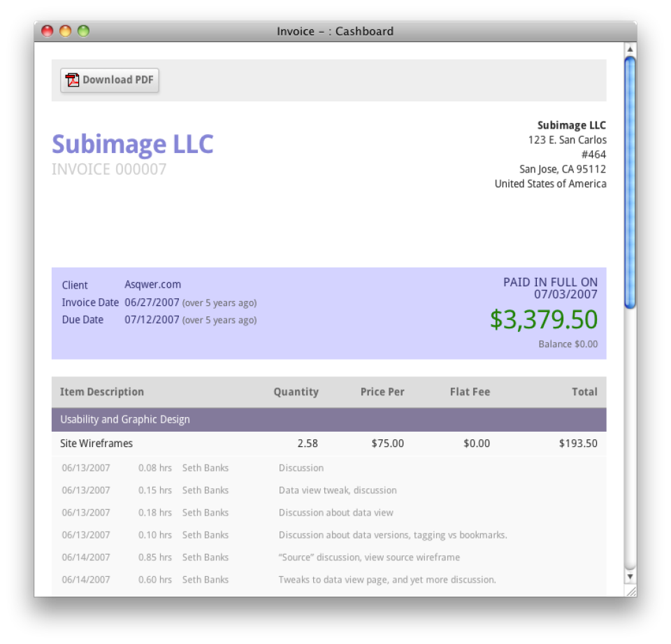Viewport: 671px width, 644px height.
Task: Click the Download PDF button
Action: [109, 80]
